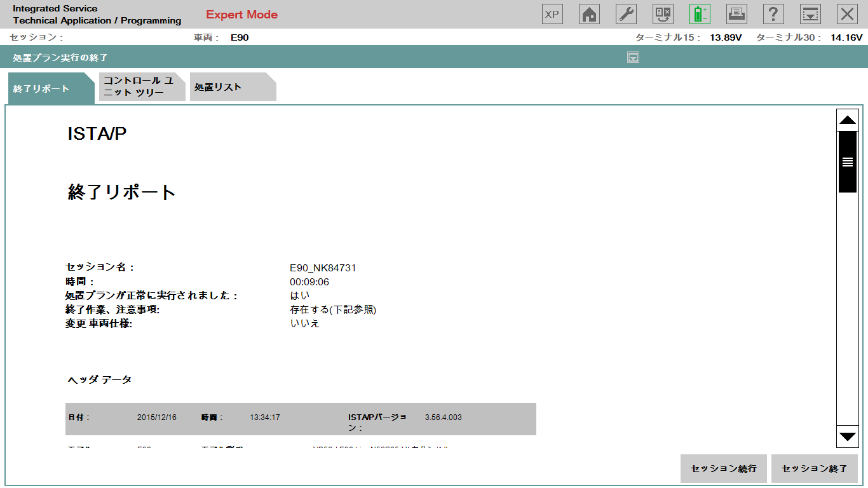868x488 pixels.
Task: Click the session name E90_NK84731
Action: pos(323,268)
